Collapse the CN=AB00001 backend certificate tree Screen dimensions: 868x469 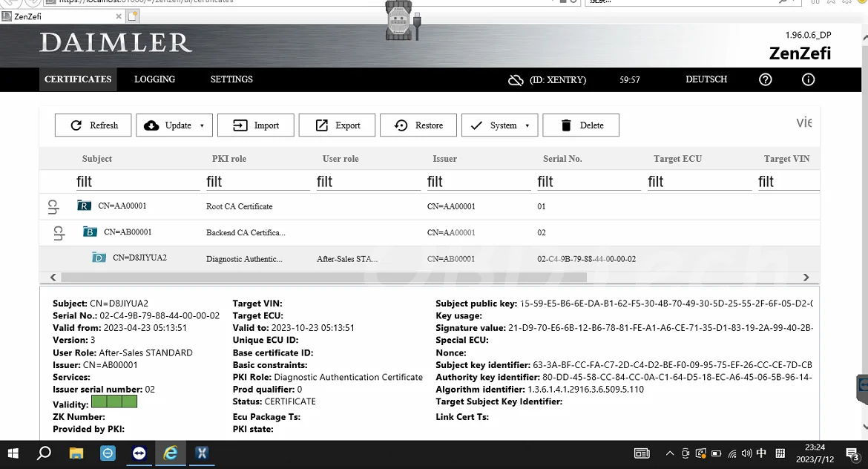59,233
